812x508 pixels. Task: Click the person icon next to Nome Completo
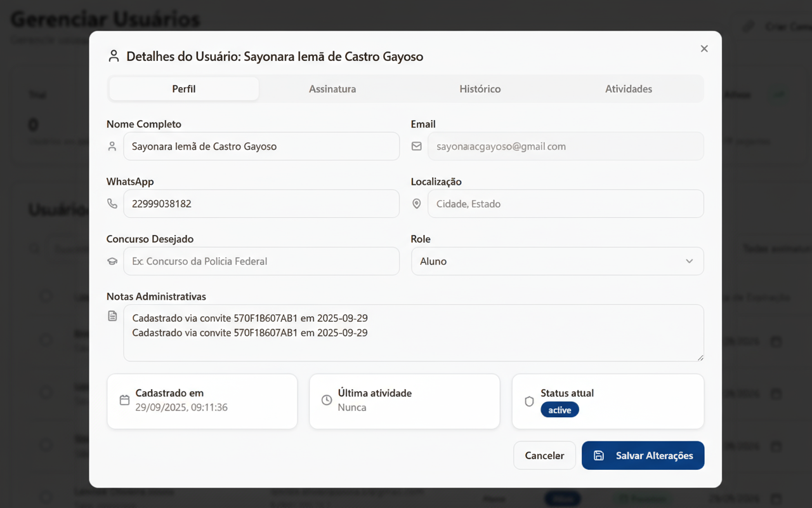(112, 147)
